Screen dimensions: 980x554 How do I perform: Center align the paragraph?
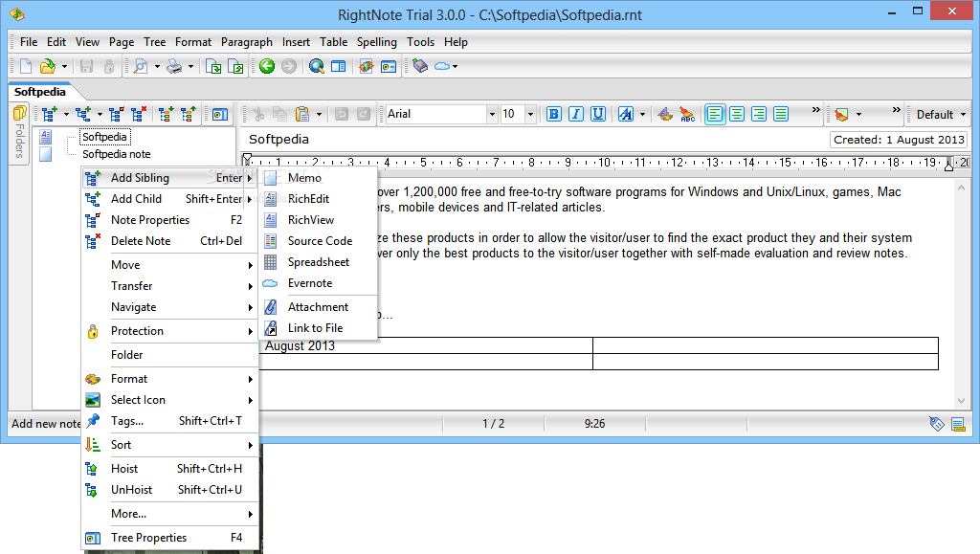[737, 114]
